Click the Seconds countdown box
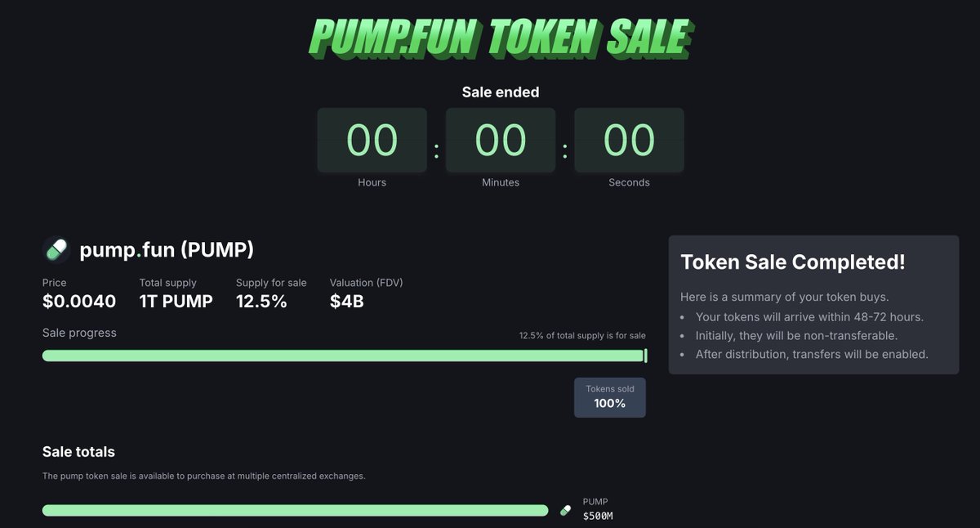 coord(629,140)
